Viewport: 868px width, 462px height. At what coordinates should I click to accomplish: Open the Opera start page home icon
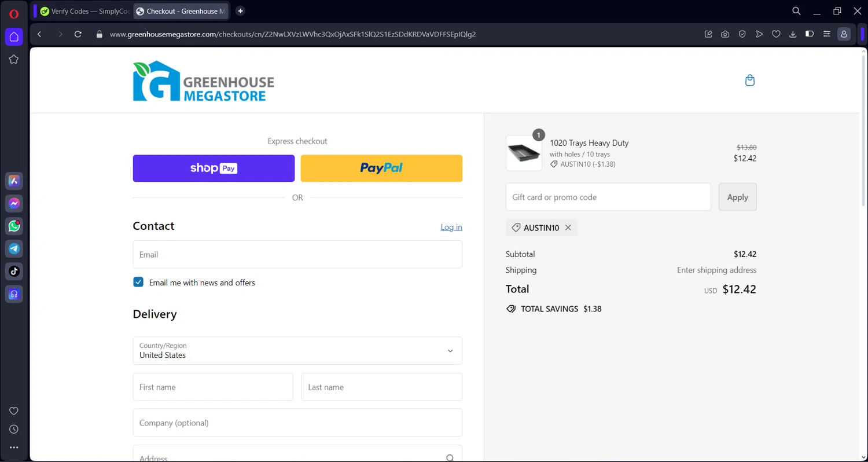pos(14,37)
